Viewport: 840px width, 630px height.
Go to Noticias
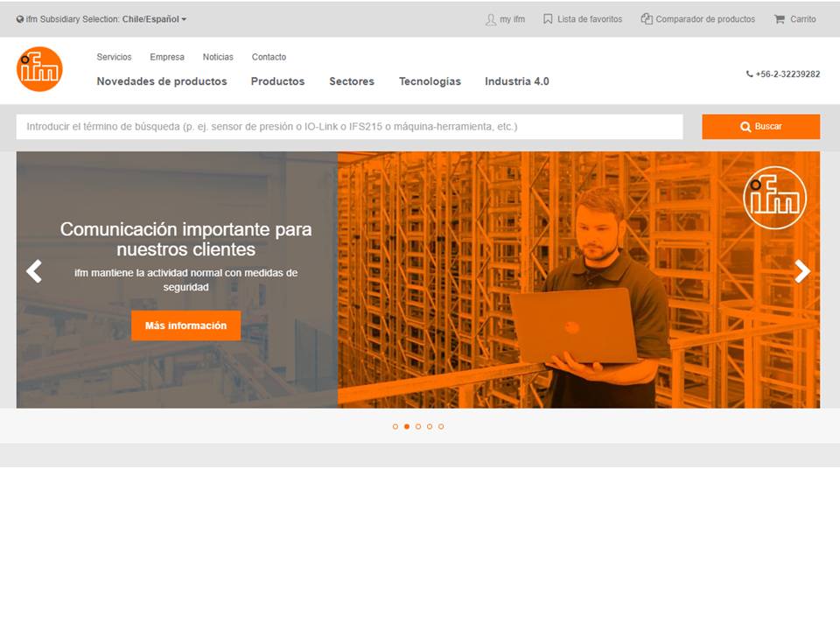(218, 57)
